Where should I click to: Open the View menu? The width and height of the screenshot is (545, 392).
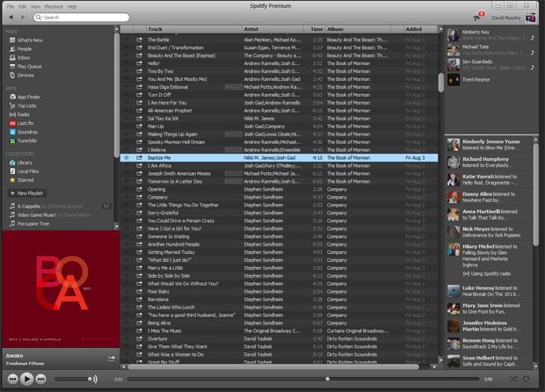(35, 6)
